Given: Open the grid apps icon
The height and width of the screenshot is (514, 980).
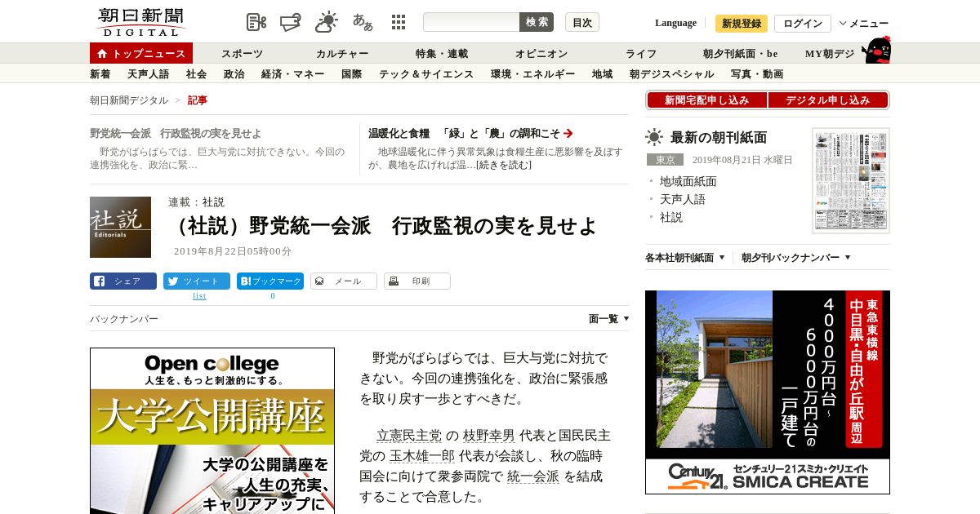Looking at the screenshot, I should click(x=399, y=22).
